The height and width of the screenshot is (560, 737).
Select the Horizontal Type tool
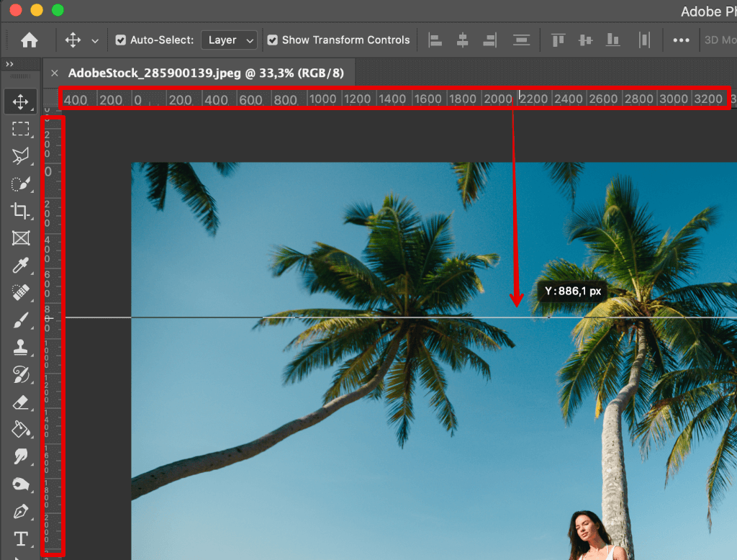20,538
